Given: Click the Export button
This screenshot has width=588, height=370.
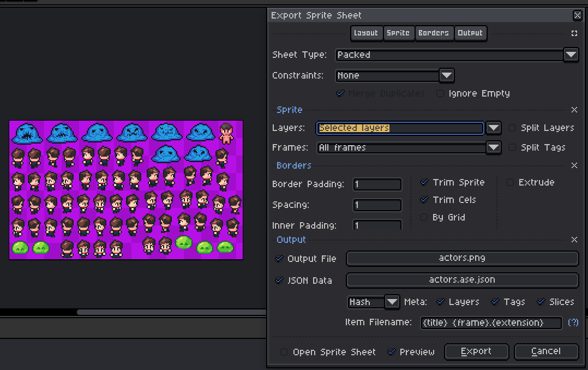Looking at the screenshot, I should tap(476, 351).
